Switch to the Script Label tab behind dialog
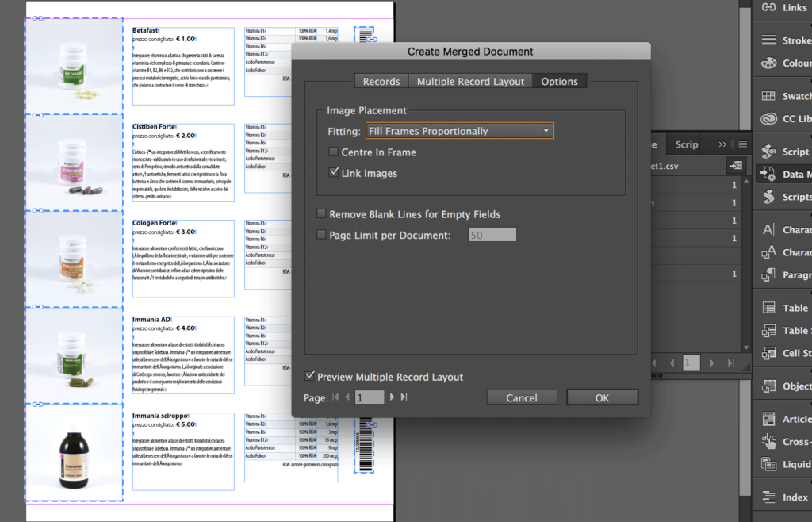Viewport: 812px width, 522px height. tap(687, 144)
